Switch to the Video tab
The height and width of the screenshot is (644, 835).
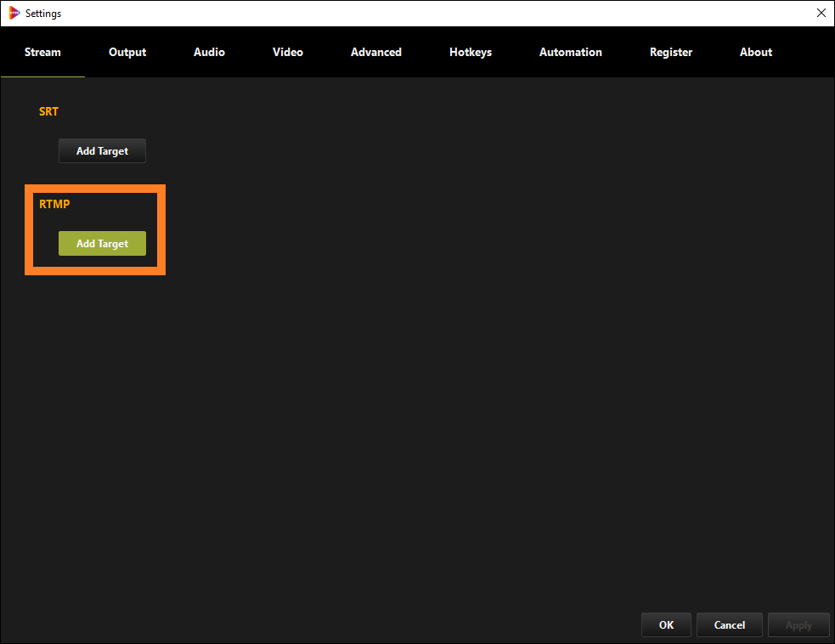(287, 52)
